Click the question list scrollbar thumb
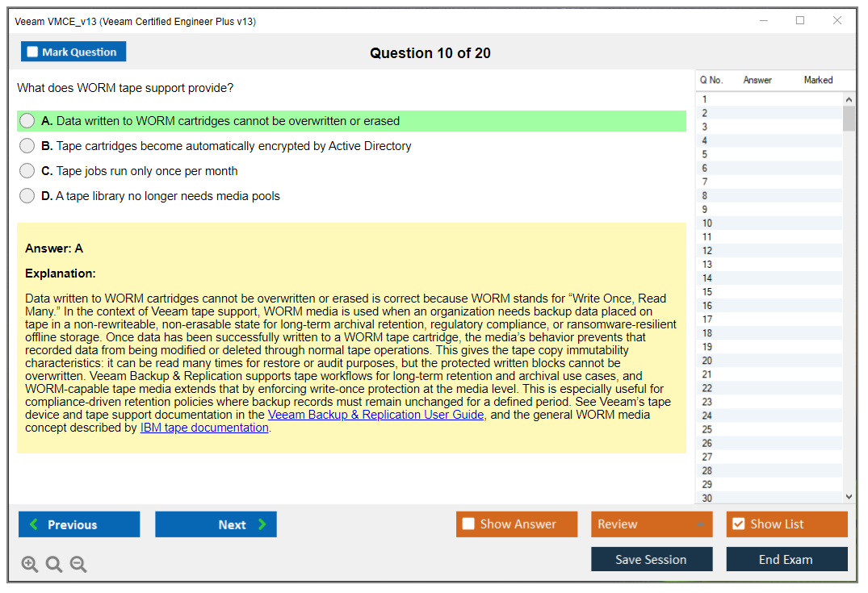 (x=849, y=118)
